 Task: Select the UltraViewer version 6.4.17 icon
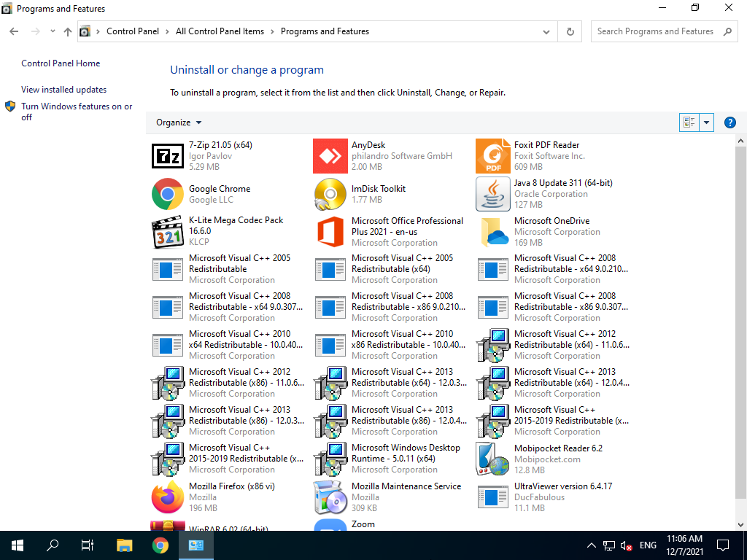pos(492,497)
